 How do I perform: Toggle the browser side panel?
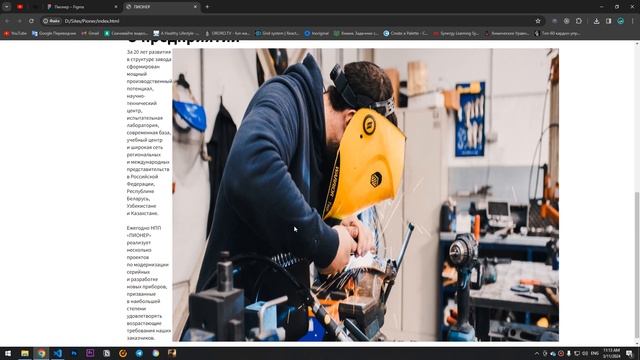pyautogui.click(x=609, y=21)
